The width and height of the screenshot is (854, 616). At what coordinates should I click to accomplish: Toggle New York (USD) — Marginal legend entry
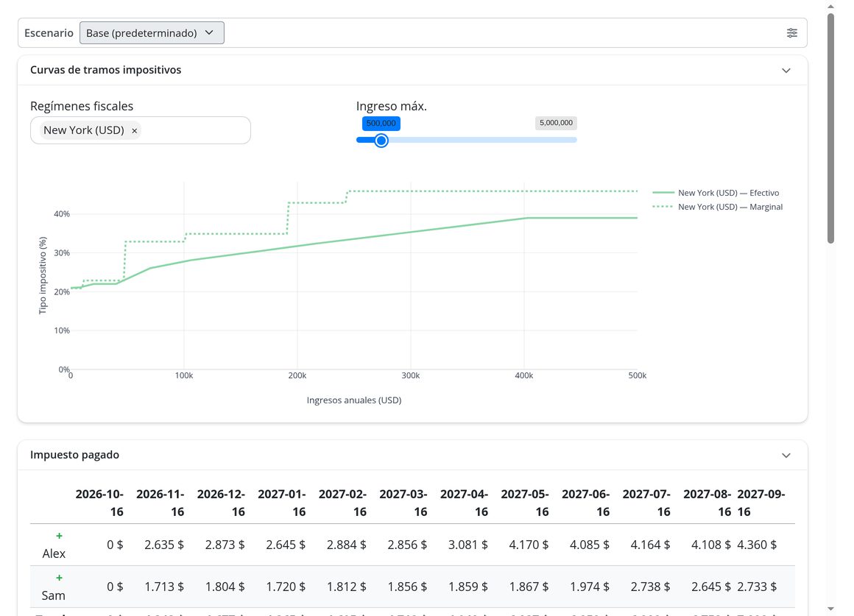pyautogui.click(x=718, y=207)
